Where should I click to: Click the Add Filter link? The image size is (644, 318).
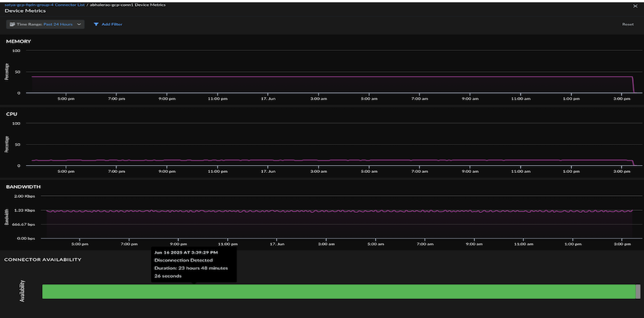[x=112, y=24]
